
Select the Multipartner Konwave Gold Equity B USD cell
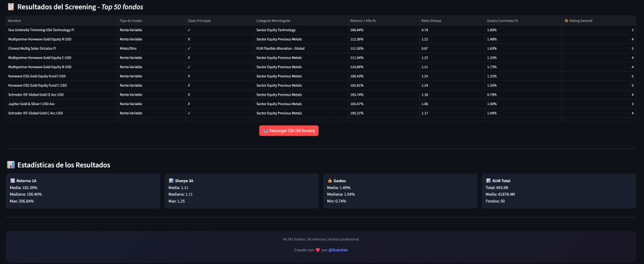[62, 67]
